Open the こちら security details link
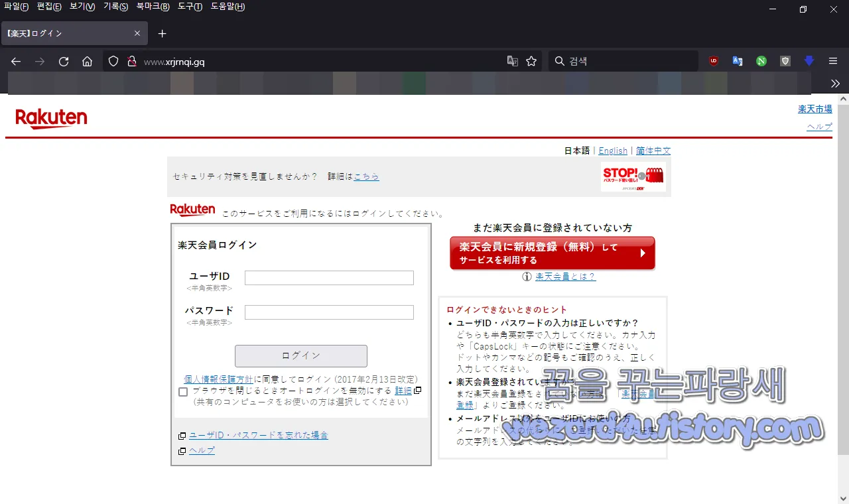The image size is (849, 504). click(x=366, y=177)
